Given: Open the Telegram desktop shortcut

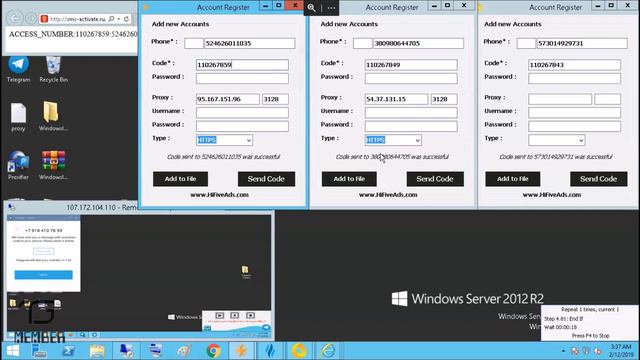Looking at the screenshot, I should pos(18,69).
